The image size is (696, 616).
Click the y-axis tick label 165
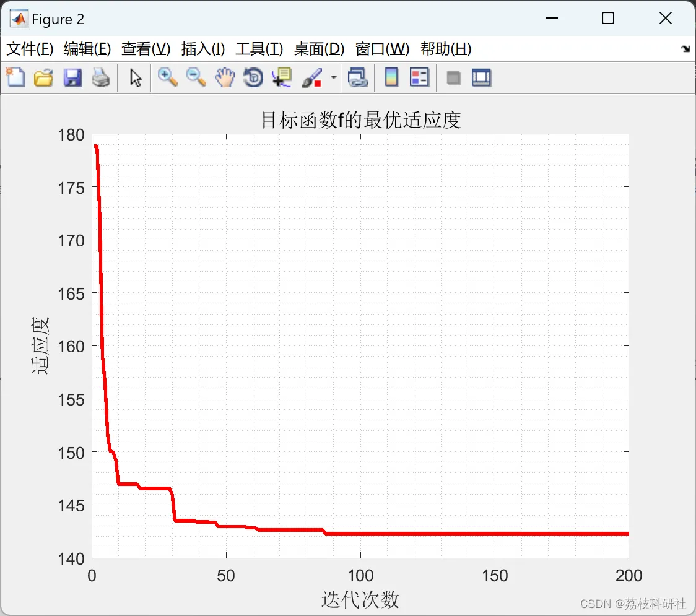71,294
